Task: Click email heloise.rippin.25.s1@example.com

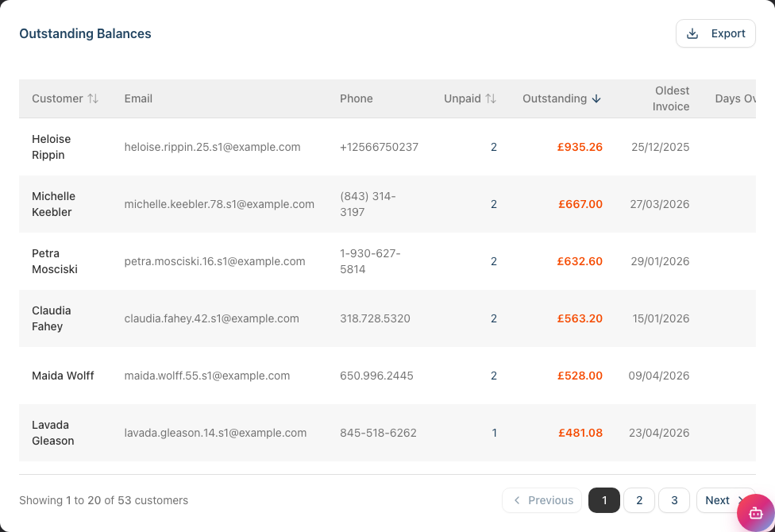Action: [x=213, y=147]
